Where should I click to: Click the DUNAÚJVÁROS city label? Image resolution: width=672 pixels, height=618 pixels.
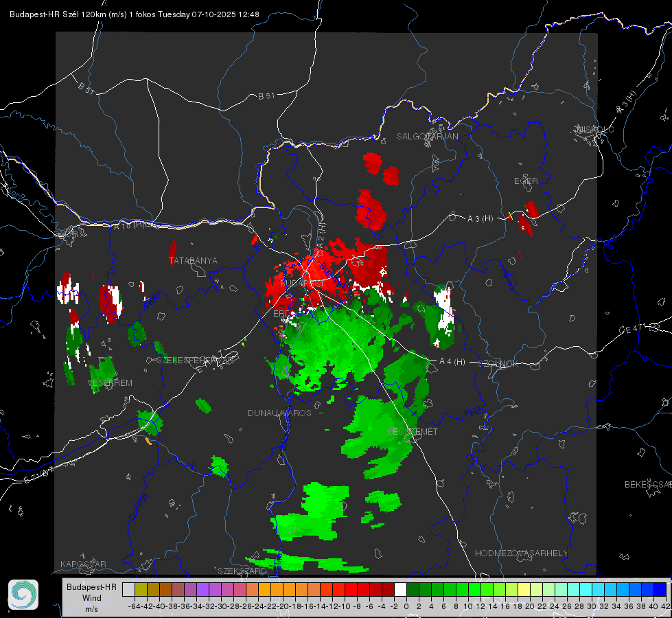tap(279, 413)
